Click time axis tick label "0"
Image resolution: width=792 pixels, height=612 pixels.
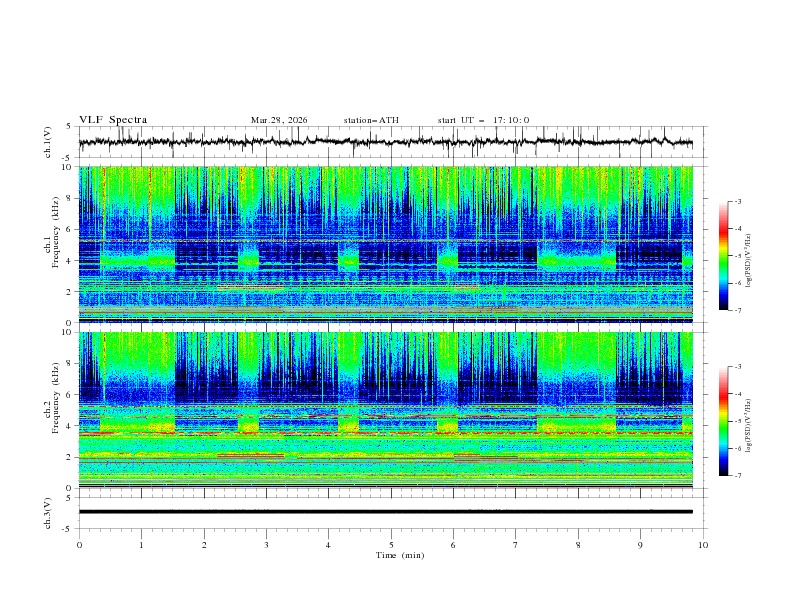point(79,545)
